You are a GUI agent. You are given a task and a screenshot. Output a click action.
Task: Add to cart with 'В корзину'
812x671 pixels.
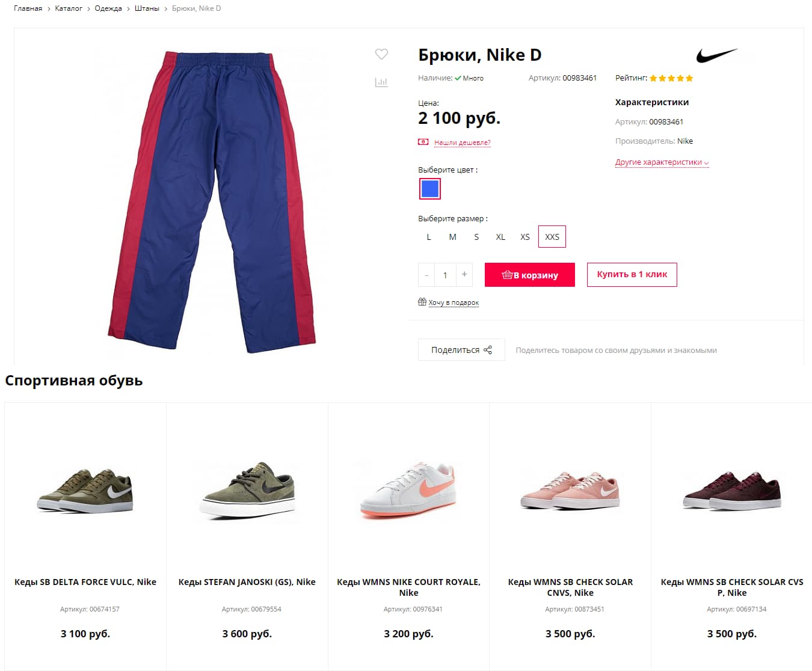tap(530, 275)
